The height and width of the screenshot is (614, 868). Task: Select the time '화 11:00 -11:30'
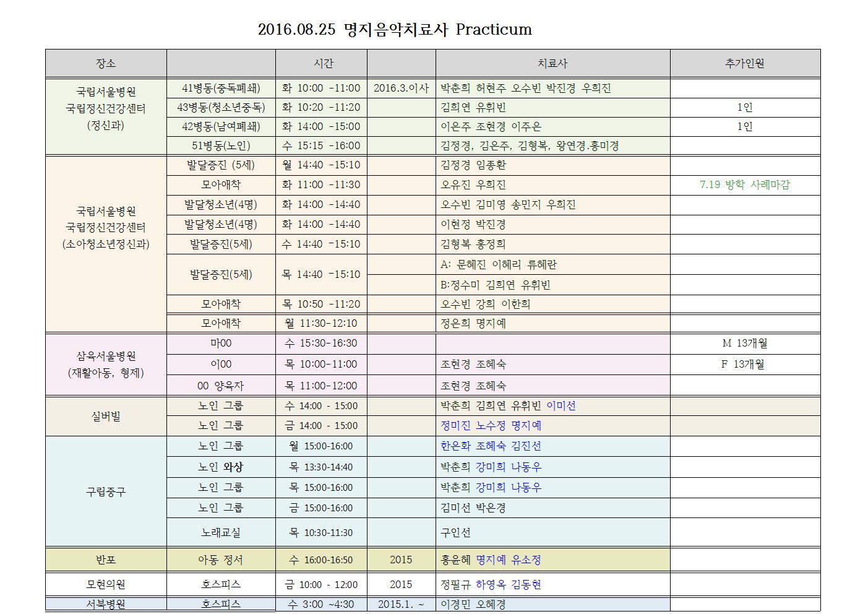321,184
